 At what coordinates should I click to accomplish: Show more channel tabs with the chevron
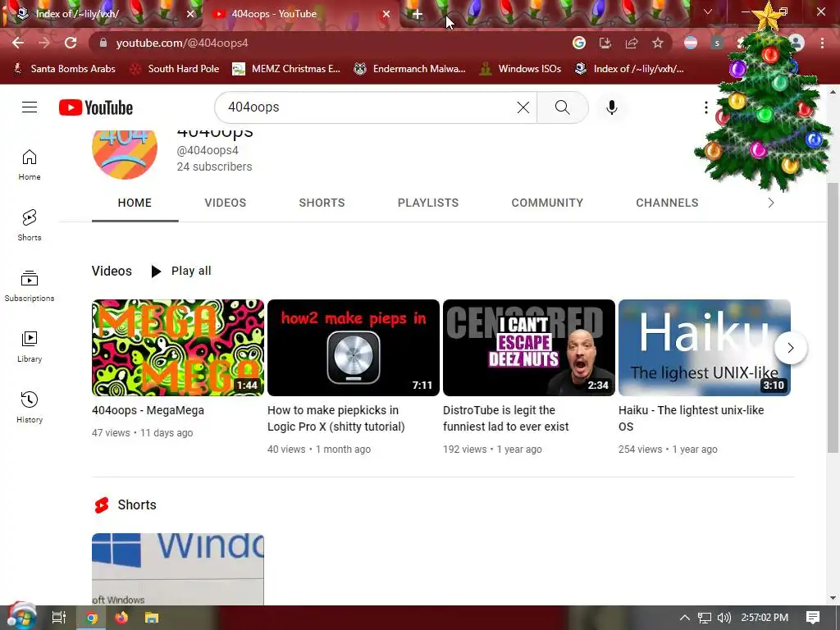click(771, 203)
